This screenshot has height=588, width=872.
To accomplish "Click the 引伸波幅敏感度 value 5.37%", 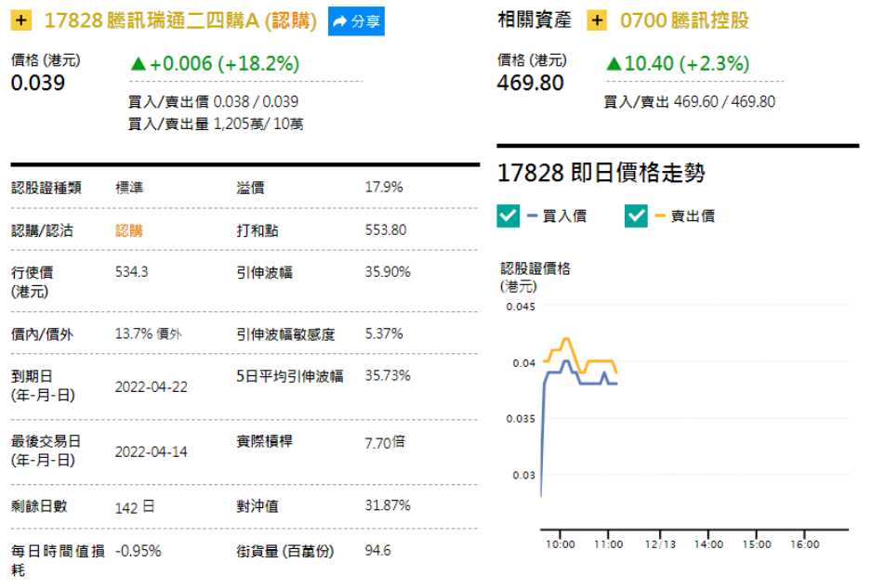I will (x=384, y=333).
